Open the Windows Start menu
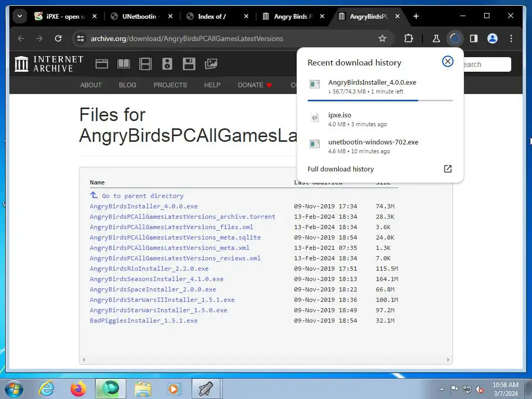This screenshot has width=532, height=399. [14, 389]
